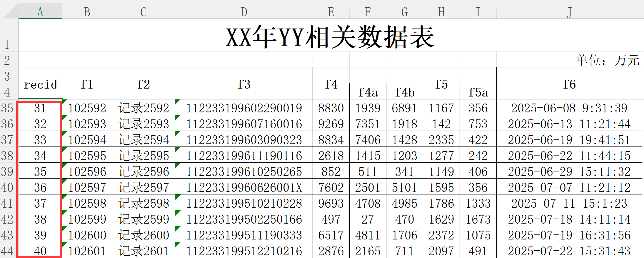This screenshot has width=644, height=258.
Task: Select the column A header
Action: click(40, 12)
